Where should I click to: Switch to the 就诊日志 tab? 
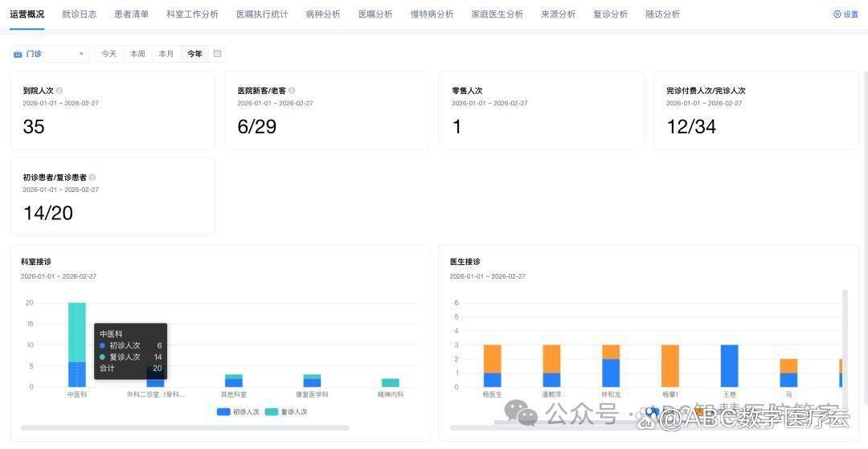click(x=79, y=14)
